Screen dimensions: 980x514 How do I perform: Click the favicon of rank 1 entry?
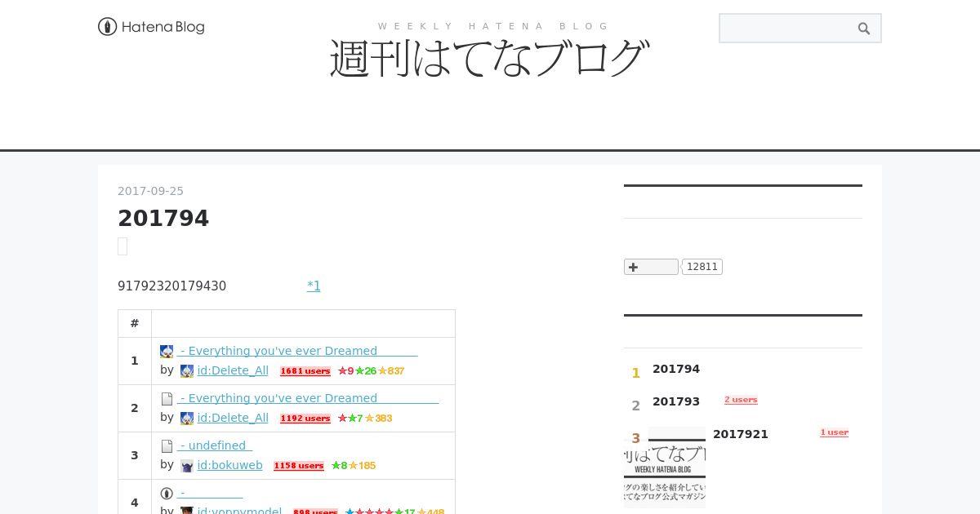167,352
